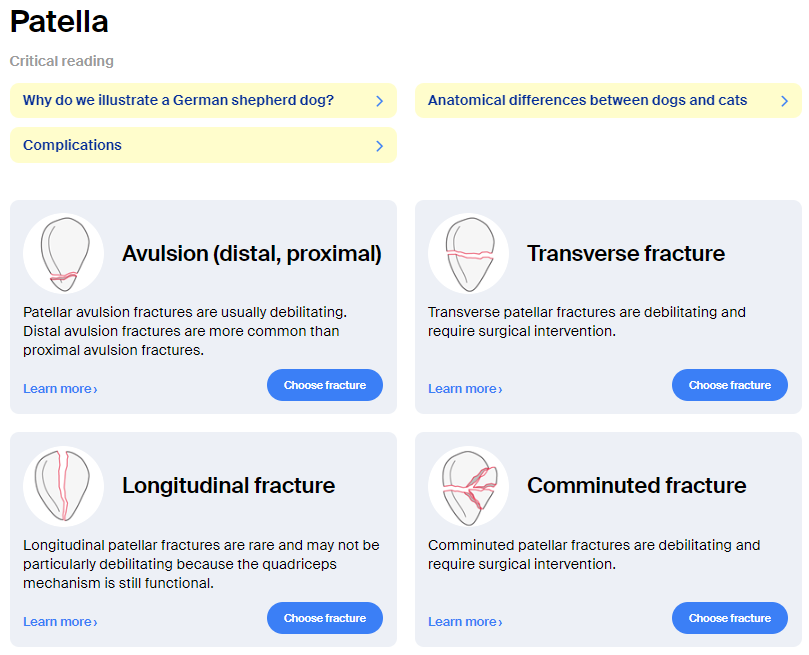Click the transverse fracture patella illustration
This screenshot has width=809, height=655.
[468, 254]
